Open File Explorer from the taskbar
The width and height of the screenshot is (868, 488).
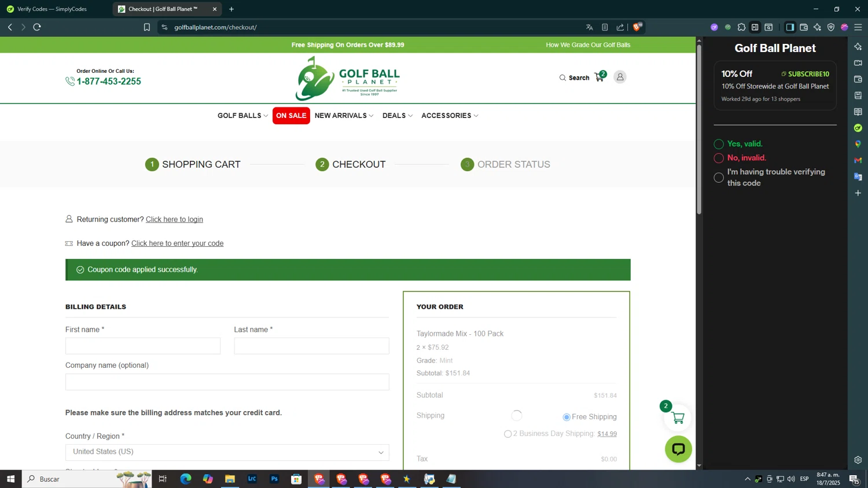[x=230, y=479]
